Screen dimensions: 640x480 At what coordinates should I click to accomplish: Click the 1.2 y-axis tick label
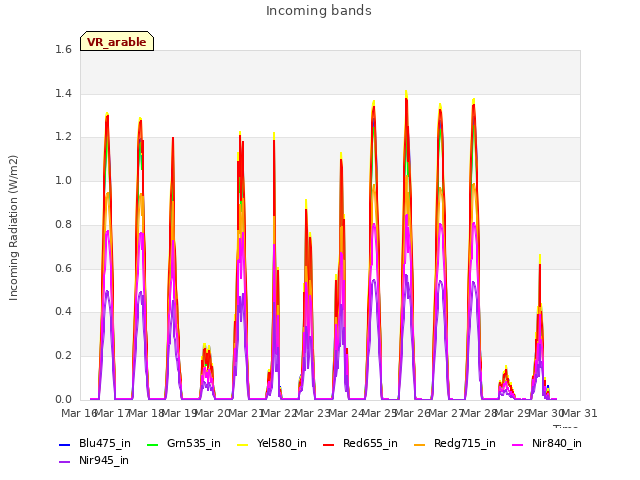pos(63,137)
